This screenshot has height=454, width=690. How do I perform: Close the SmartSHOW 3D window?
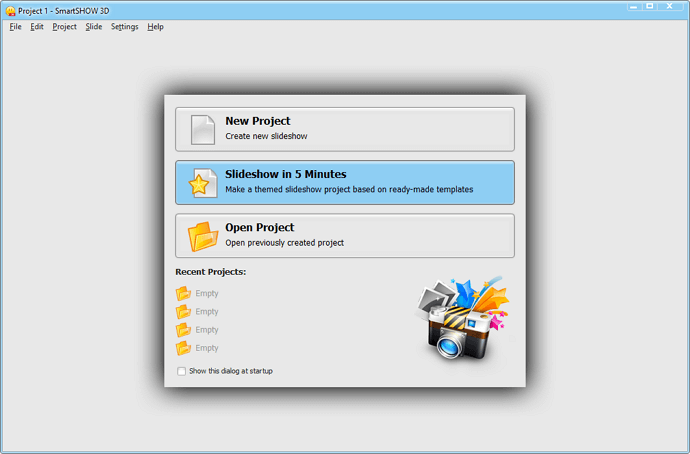(670, 7)
